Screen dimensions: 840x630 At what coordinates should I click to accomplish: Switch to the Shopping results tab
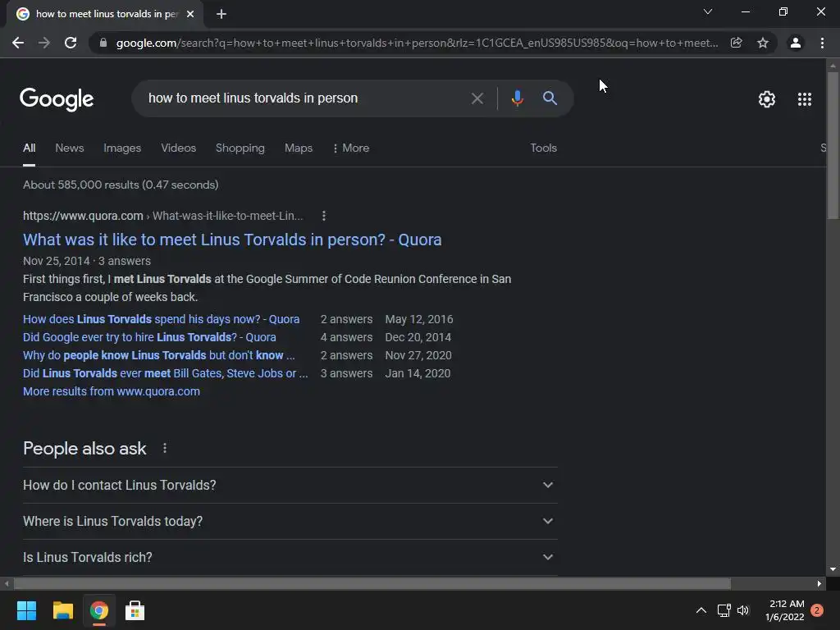pos(240,148)
